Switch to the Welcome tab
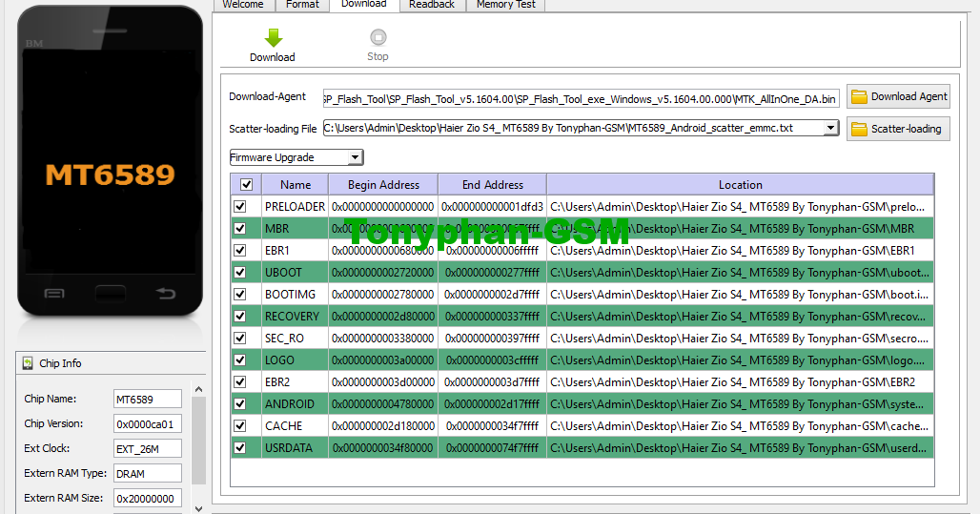 click(242, 5)
